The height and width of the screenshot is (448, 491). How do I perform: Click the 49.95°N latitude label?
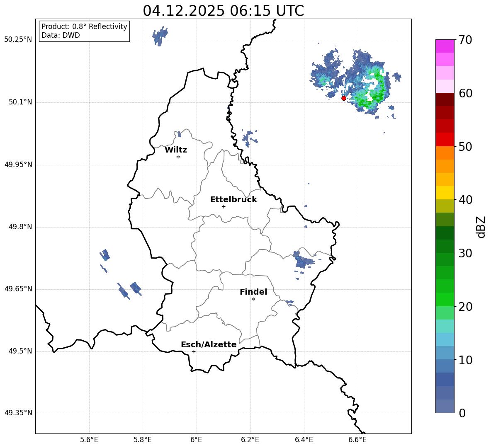pos(18,165)
